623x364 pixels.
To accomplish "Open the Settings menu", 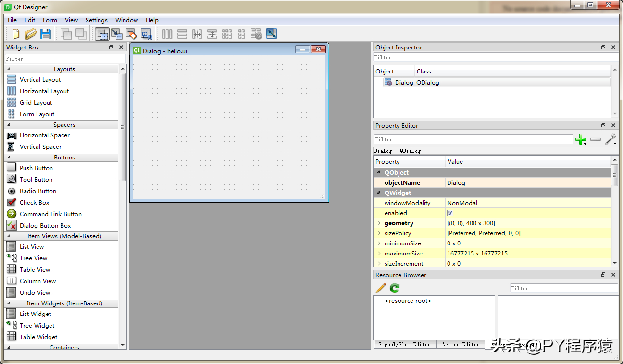I will [x=97, y=20].
